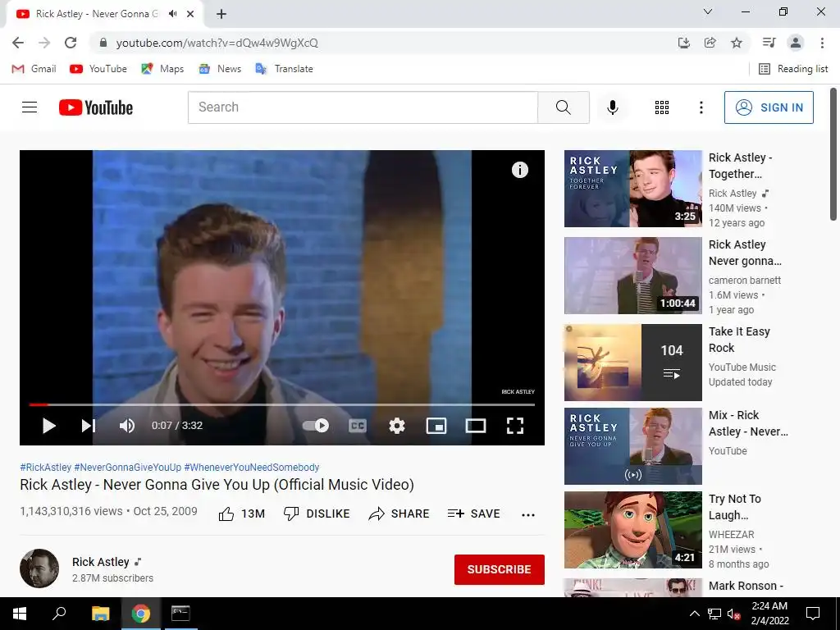Viewport: 840px width, 630px height.
Task: Open Rick Astley Together Forever thumbnail
Action: point(633,189)
